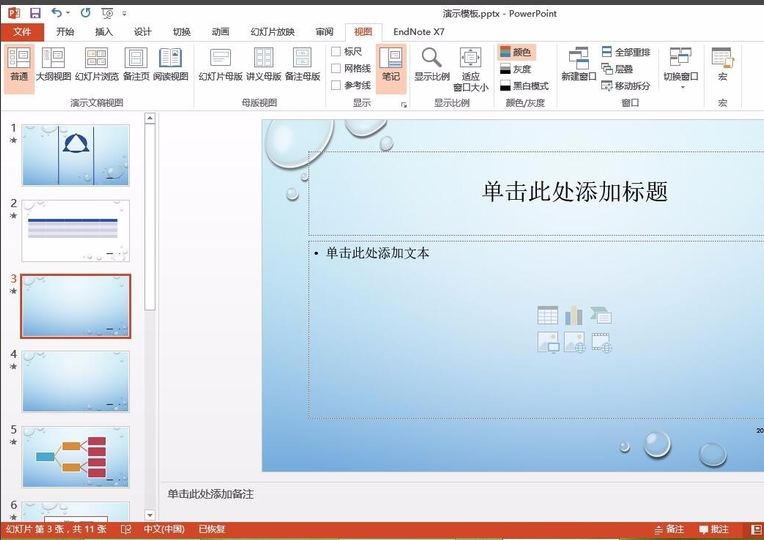Click thumbnail pane scroll up arrow

click(x=150, y=118)
